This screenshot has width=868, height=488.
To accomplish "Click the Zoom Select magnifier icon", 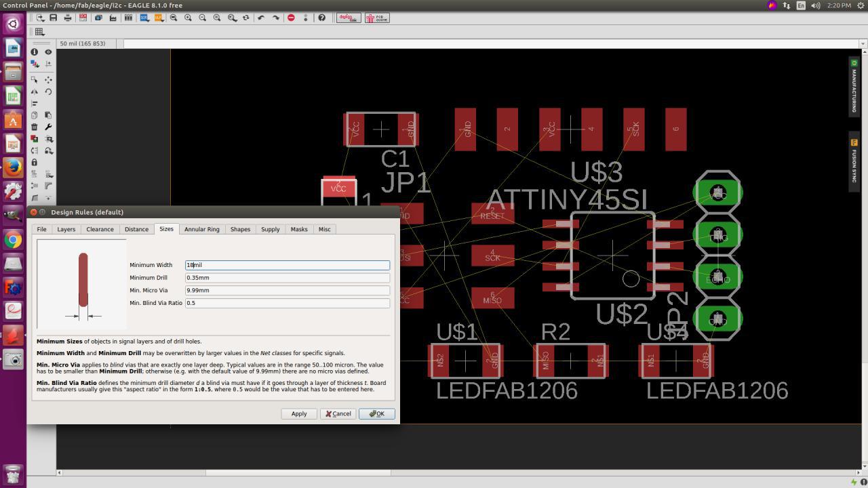I will [217, 18].
